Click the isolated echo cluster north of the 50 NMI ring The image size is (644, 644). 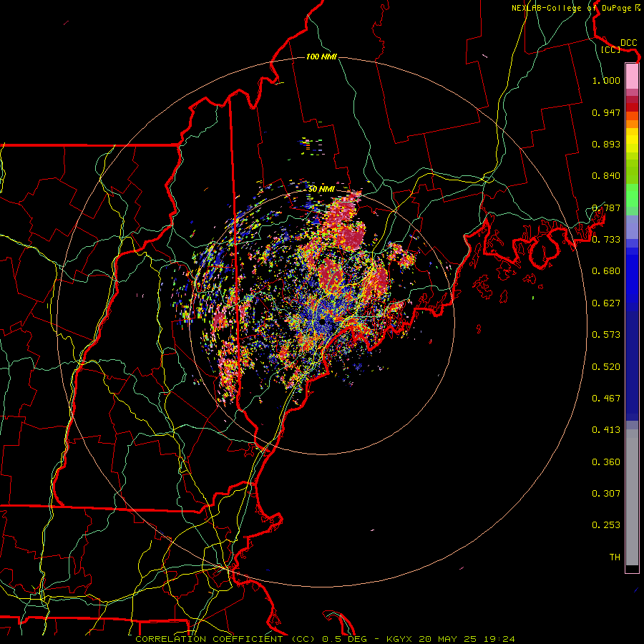tap(311, 146)
